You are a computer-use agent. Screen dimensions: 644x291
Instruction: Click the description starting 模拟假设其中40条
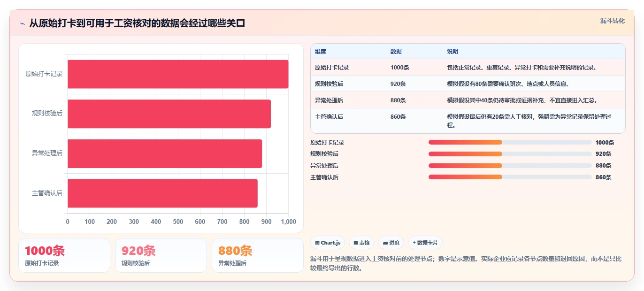tap(522, 100)
